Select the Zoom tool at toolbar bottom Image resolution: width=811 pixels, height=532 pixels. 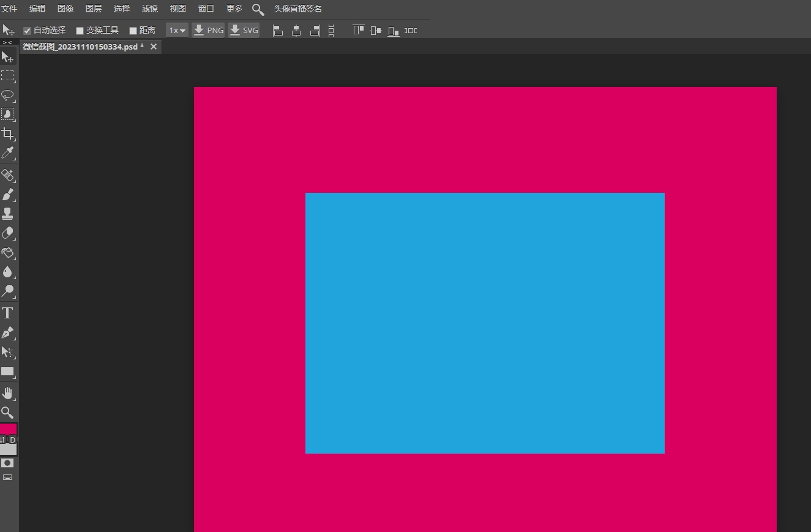[8, 412]
